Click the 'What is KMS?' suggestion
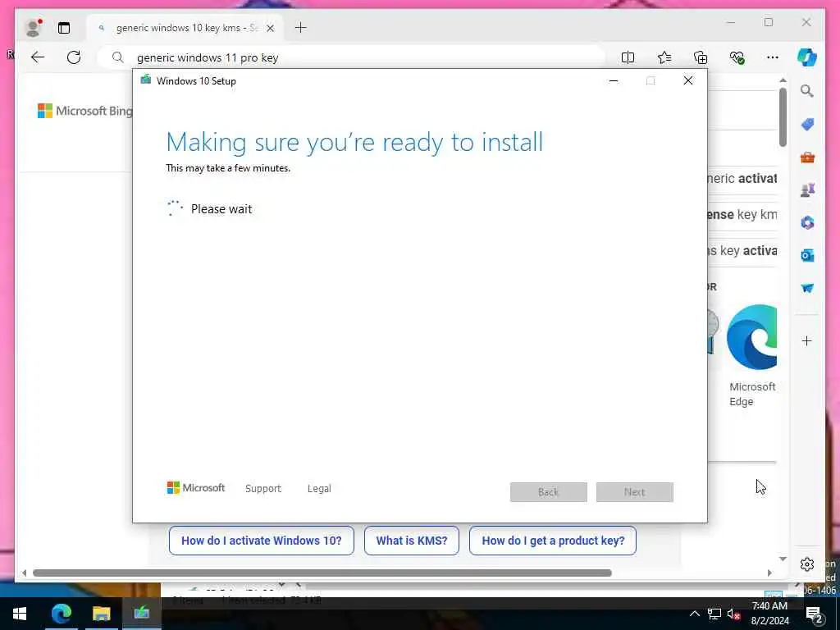The width and height of the screenshot is (840, 630). 412,541
